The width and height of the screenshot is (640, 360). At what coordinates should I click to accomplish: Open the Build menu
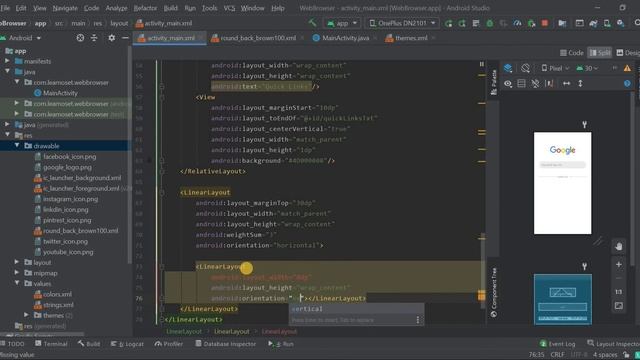coord(171,8)
